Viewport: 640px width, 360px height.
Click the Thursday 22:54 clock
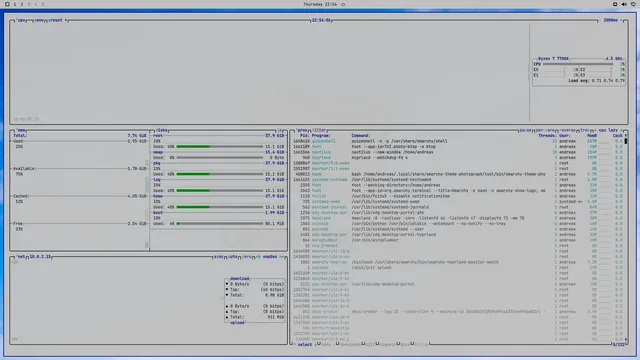coord(320,4)
